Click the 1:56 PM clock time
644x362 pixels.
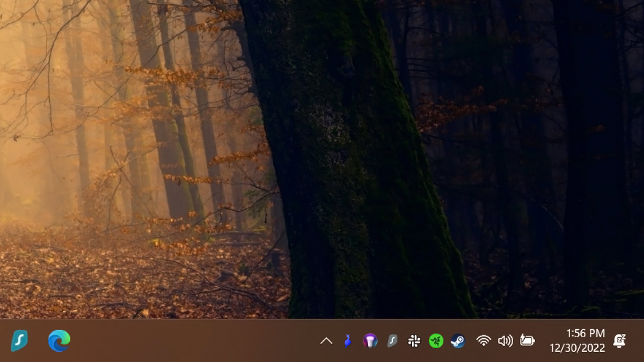click(x=585, y=333)
